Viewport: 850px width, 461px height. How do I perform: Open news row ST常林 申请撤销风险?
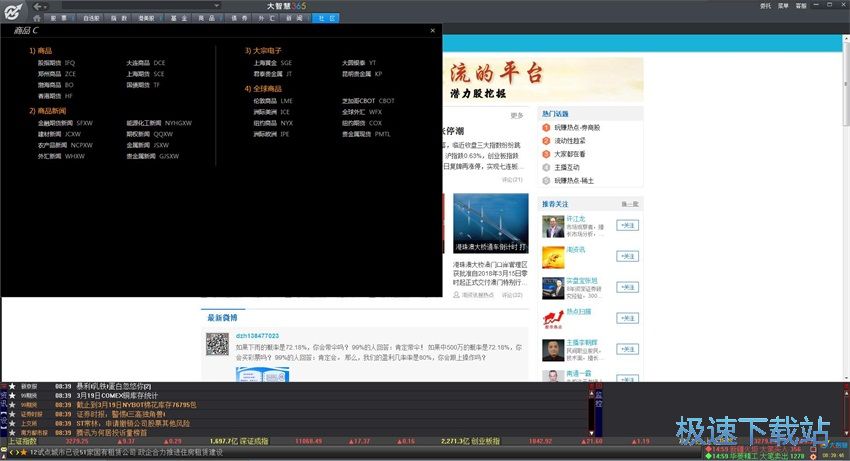click(x=133, y=424)
